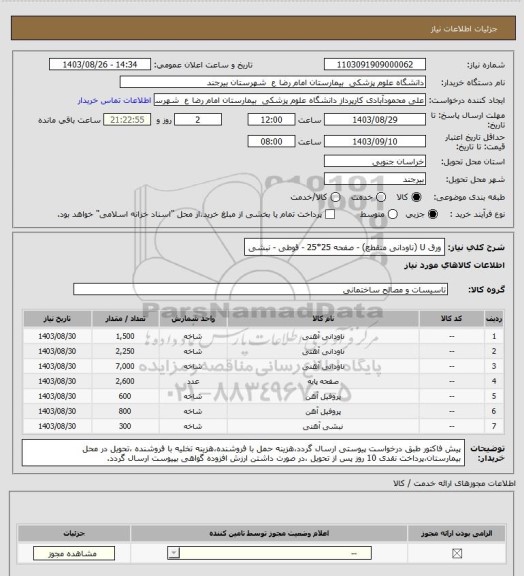
Task: Click the اطلاعات مجوزهای ارائه خدمت / کالا heading
Action: [454, 484]
